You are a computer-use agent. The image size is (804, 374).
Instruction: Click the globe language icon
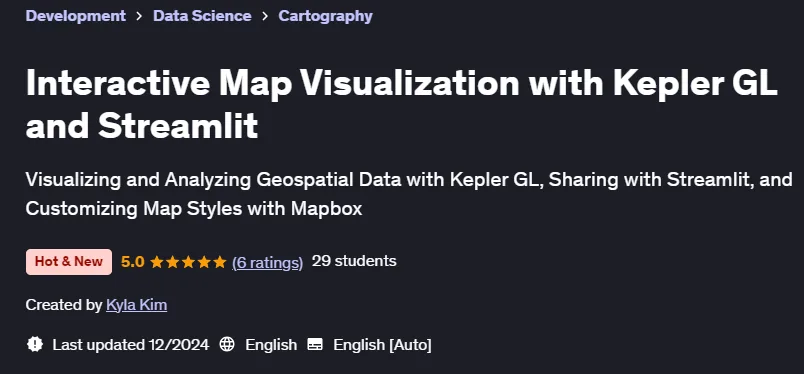coord(227,344)
